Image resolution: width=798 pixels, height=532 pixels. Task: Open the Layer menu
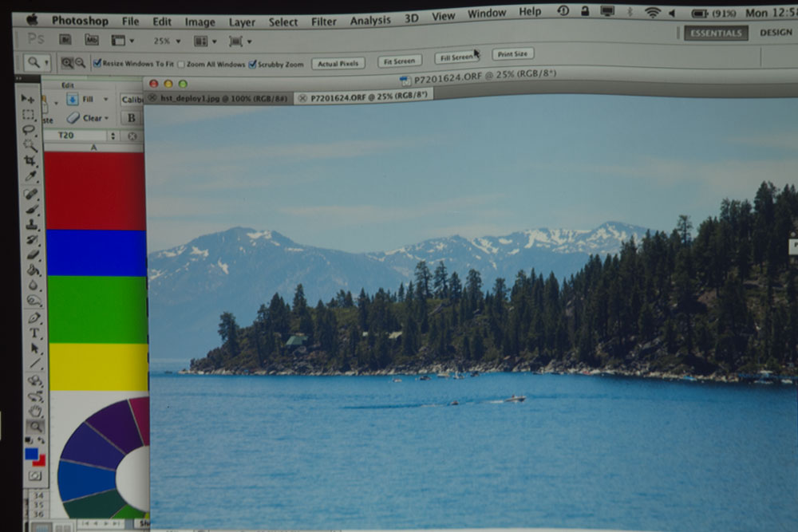tap(242, 22)
